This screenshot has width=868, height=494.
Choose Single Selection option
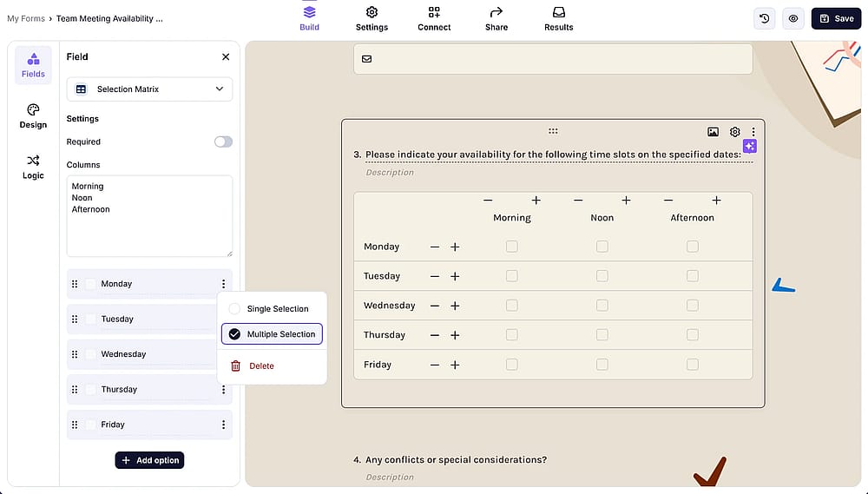tap(271, 308)
